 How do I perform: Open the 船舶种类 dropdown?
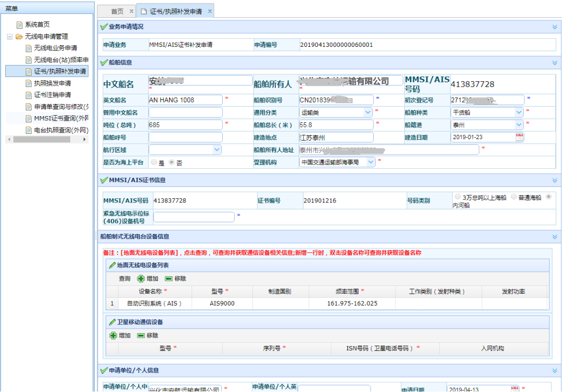(x=519, y=112)
